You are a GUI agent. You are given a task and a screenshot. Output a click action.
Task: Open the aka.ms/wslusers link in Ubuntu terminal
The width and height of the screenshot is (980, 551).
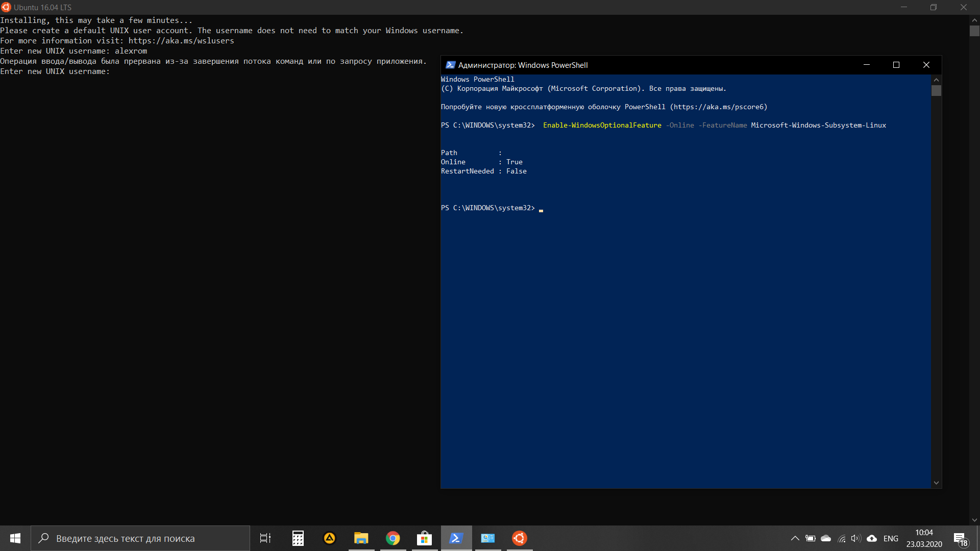point(181,41)
